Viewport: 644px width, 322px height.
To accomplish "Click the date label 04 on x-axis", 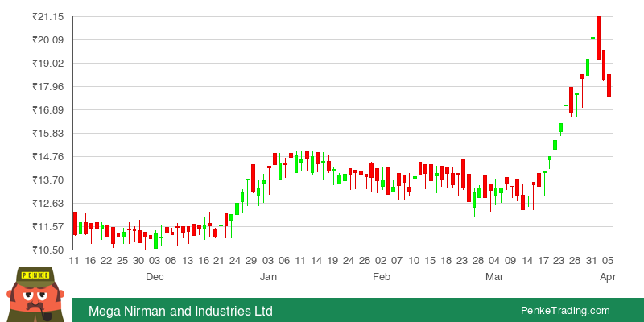I will coord(494,260).
